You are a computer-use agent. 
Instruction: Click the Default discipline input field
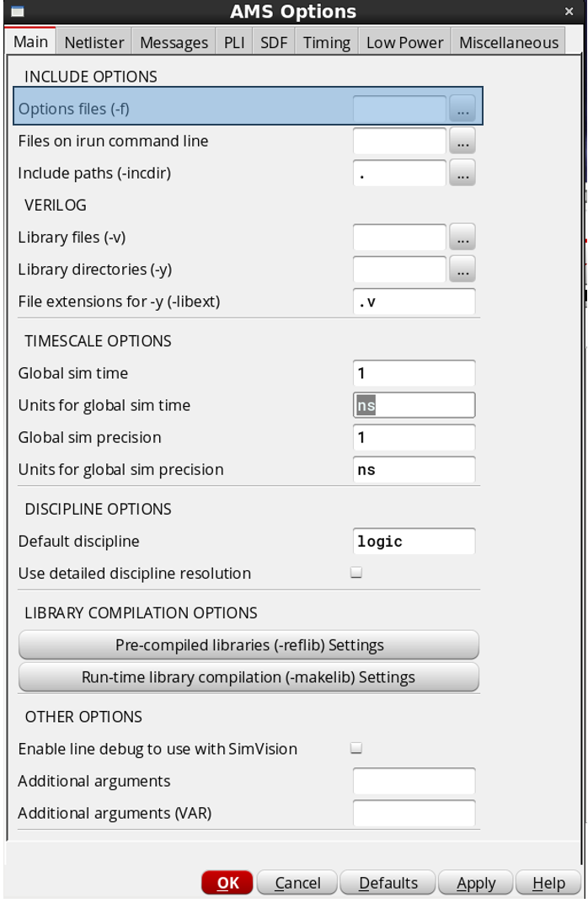pyautogui.click(x=414, y=542)
